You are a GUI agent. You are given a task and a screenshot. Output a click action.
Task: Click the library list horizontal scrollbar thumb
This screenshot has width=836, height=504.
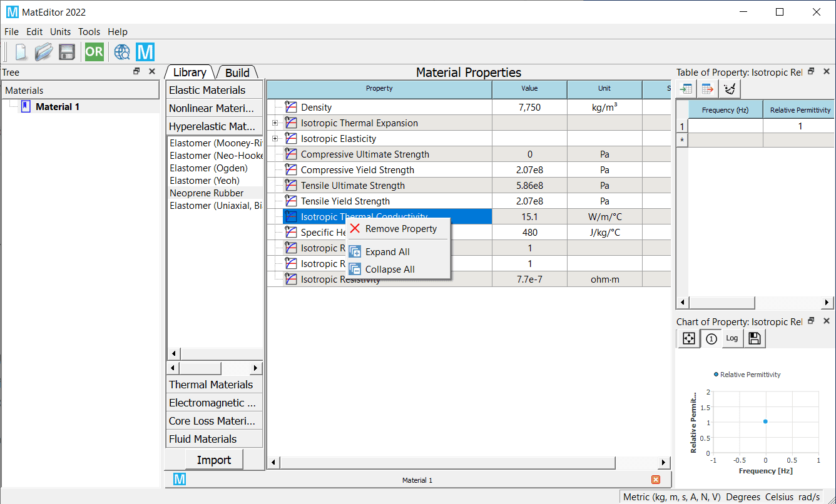click(200, 368)
